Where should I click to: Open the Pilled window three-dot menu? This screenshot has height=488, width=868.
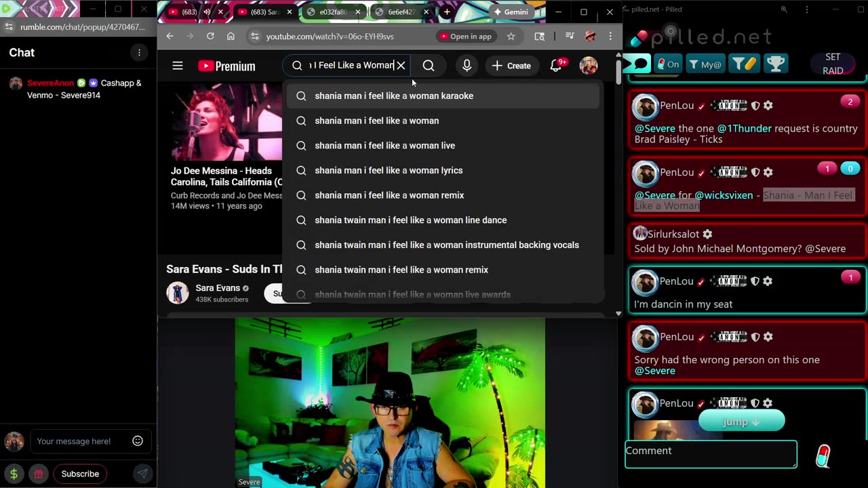(806, 9)
